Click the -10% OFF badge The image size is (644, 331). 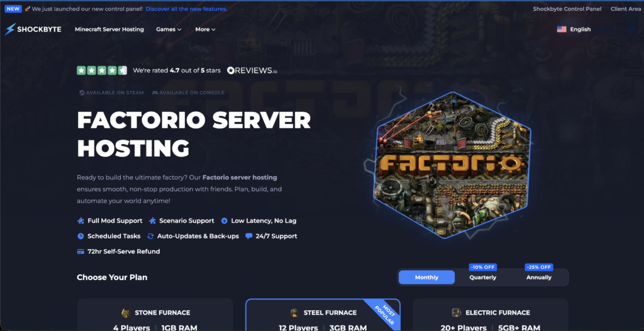coord(483,267)
